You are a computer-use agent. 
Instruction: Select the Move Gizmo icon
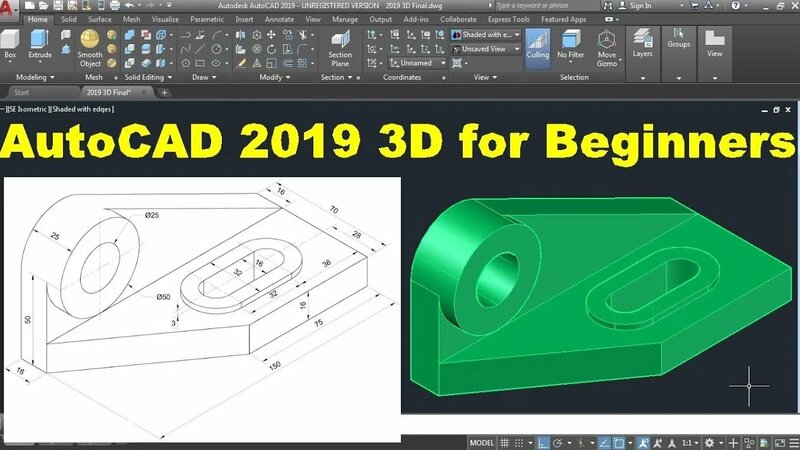click(x=607, y=40)
